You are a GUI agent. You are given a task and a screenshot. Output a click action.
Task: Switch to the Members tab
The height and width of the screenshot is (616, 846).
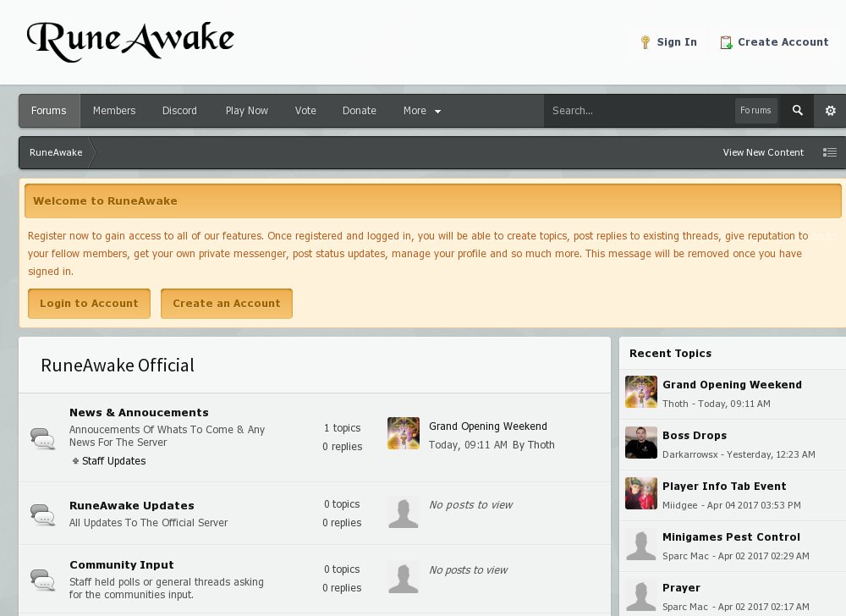114,111
